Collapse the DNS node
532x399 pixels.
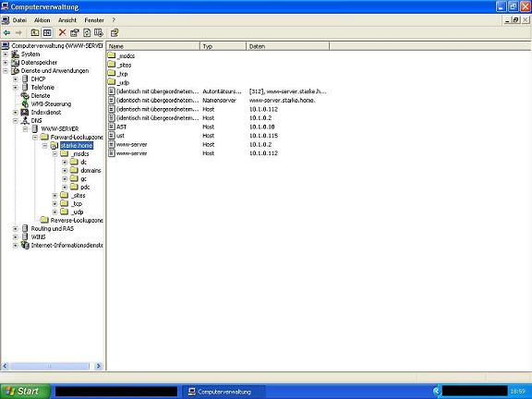tap(16, 121)
